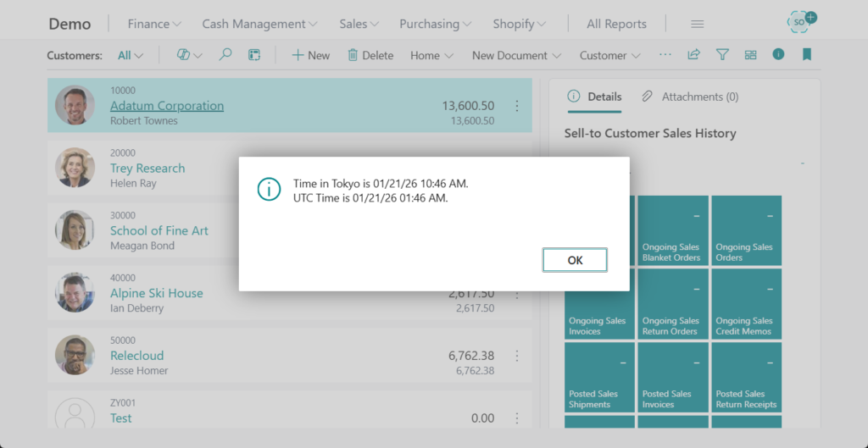Screen dimensions: 868x448
Task: Switch list layout view icon
Action: 750,55
